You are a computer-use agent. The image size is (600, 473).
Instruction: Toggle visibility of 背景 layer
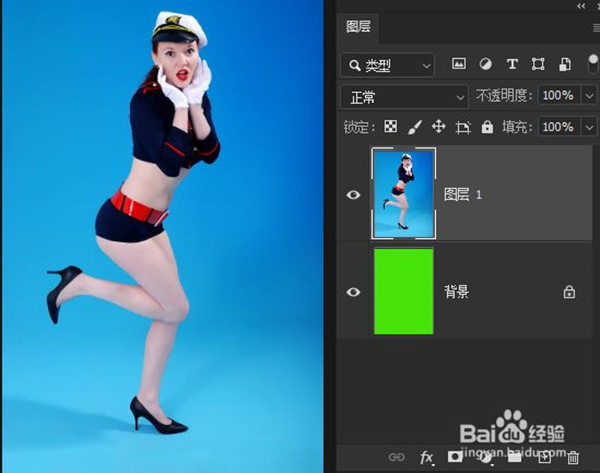pos(353,292)
